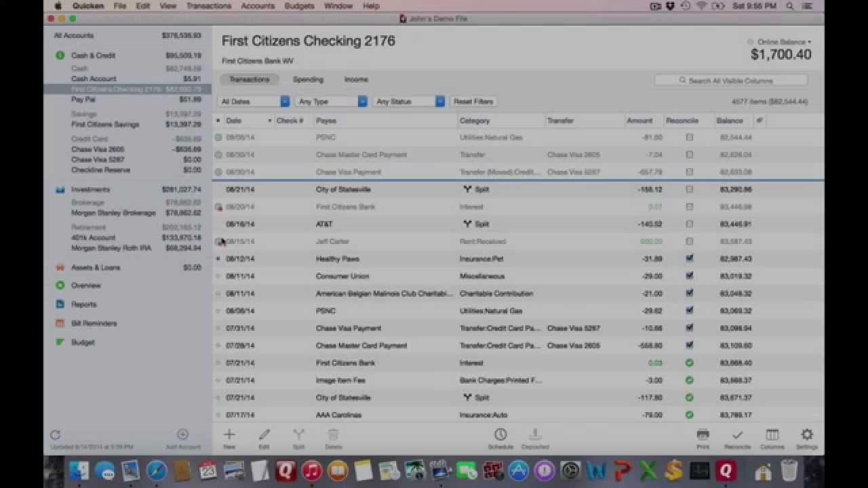Click the Edit pencil toolbar icon
Screen dimensions: 868x488
pyautogui.click(x=264, y=434)
